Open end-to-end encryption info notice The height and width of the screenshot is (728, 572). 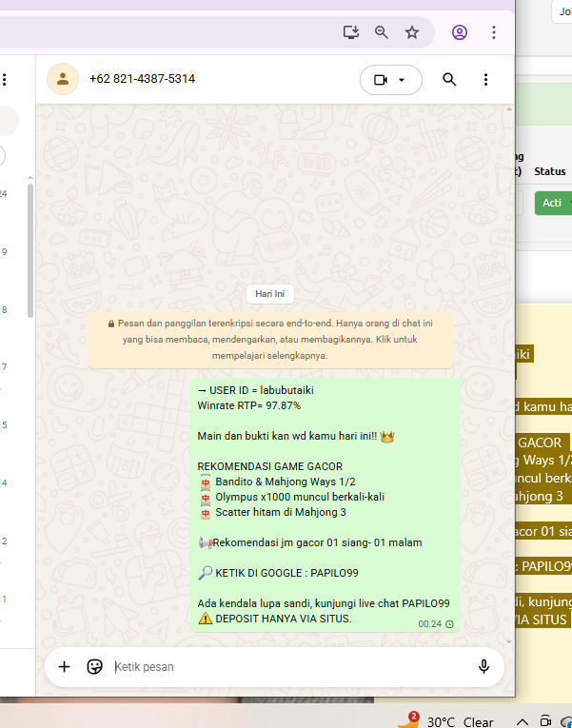tap(270, 340)
